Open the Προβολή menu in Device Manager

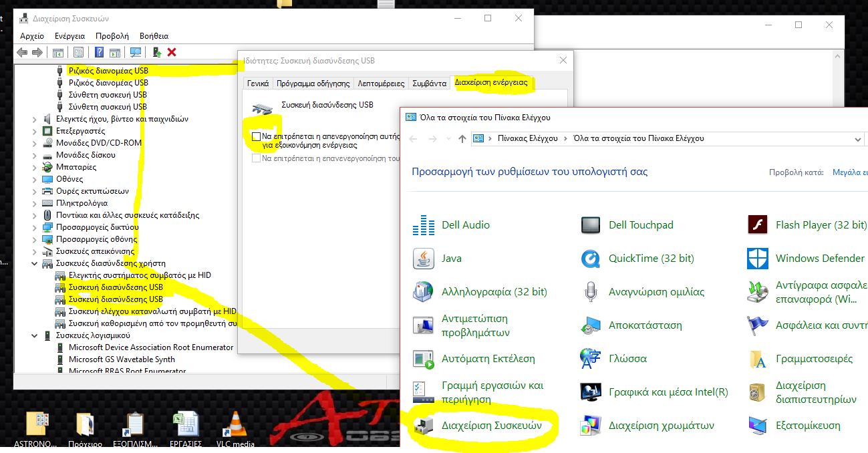112,36
